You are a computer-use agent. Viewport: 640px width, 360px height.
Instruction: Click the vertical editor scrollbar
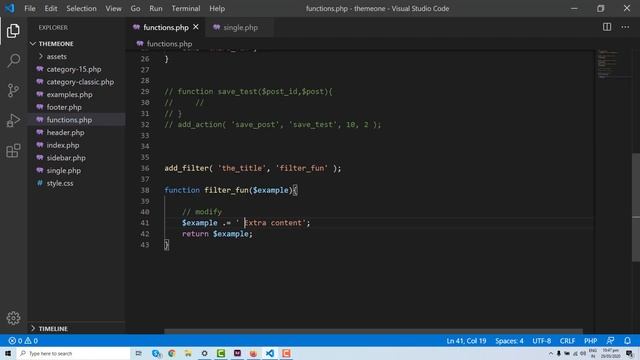pos(636,207)
